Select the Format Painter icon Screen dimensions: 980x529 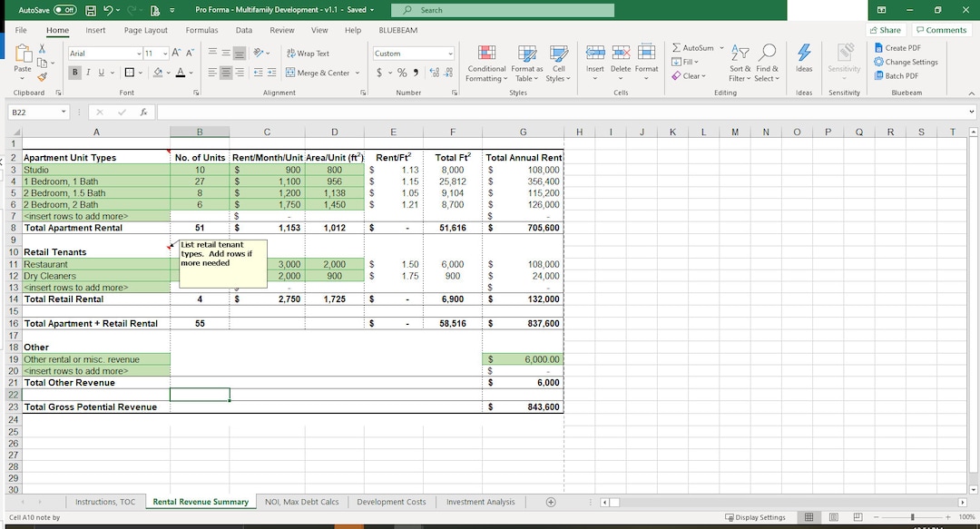coord(43,76)
